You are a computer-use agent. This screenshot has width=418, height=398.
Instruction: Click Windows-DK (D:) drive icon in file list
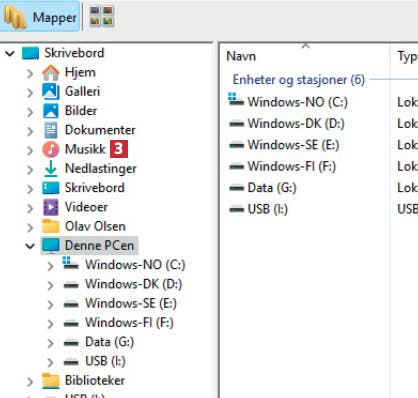pyautogui.click(x=236, y=124)
